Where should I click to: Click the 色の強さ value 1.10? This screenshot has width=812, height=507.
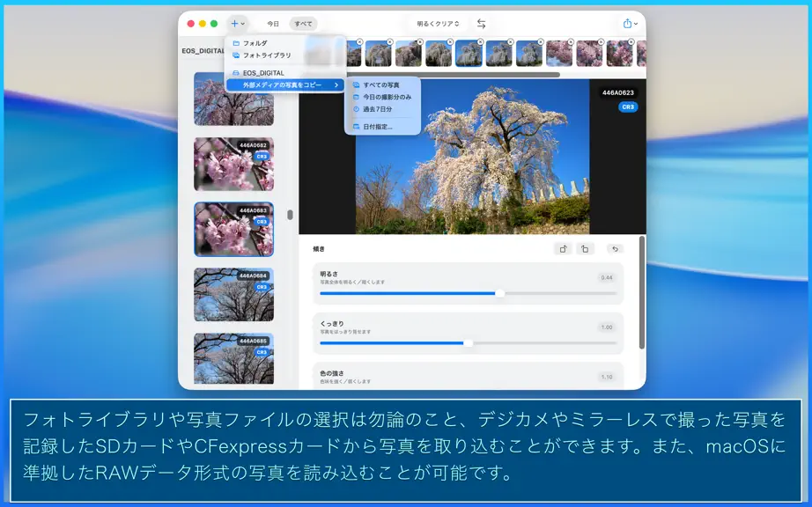[607, 377]
